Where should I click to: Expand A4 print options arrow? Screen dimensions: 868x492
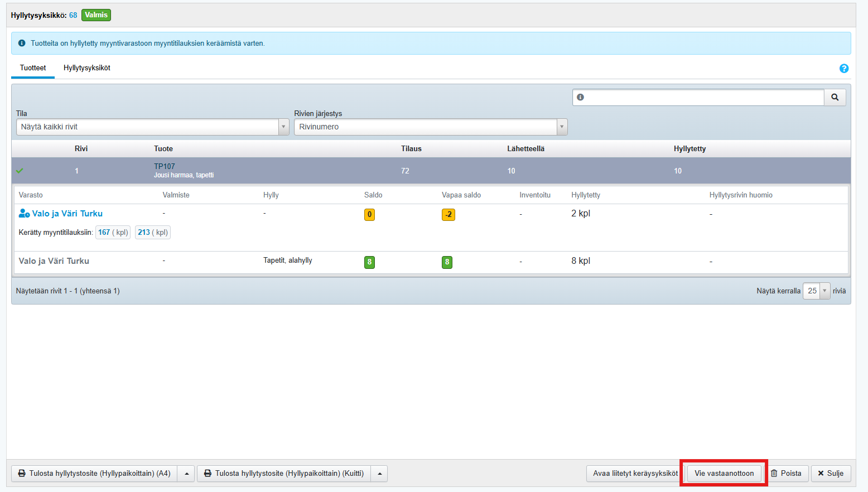tap(187, 474)
